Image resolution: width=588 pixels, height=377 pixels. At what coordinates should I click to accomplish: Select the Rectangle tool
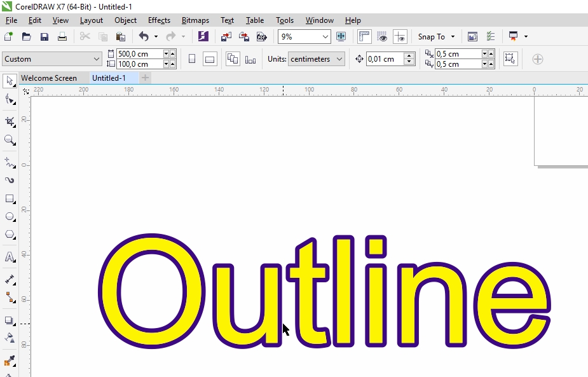[9, 199]
